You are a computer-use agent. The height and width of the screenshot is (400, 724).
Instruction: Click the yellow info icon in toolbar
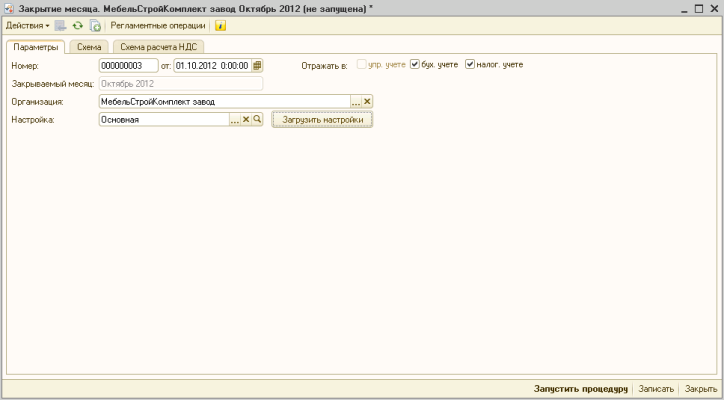point(220,25)
